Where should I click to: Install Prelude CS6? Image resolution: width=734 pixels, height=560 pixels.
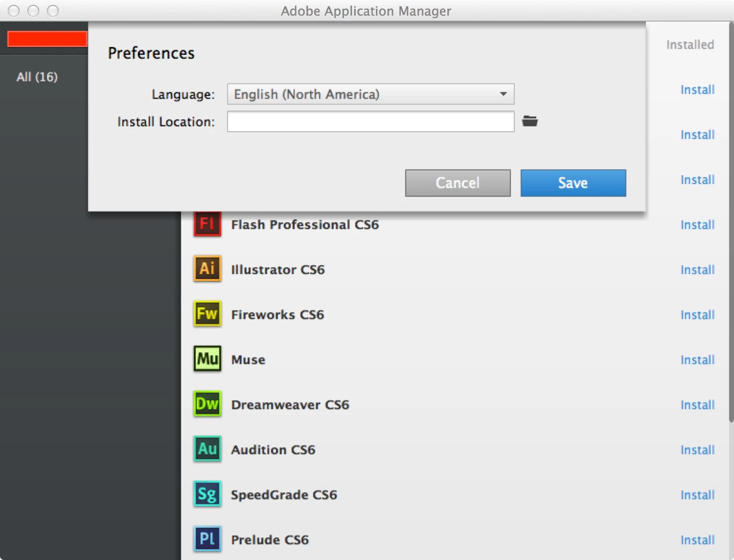click(x=697, y=540)
